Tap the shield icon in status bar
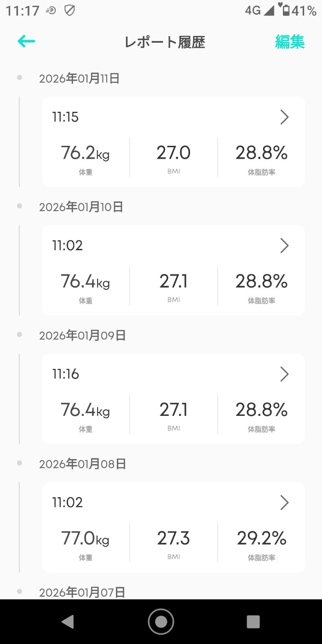Image resolution: width=322 pixels, height=644 pixels. (69, 10)
